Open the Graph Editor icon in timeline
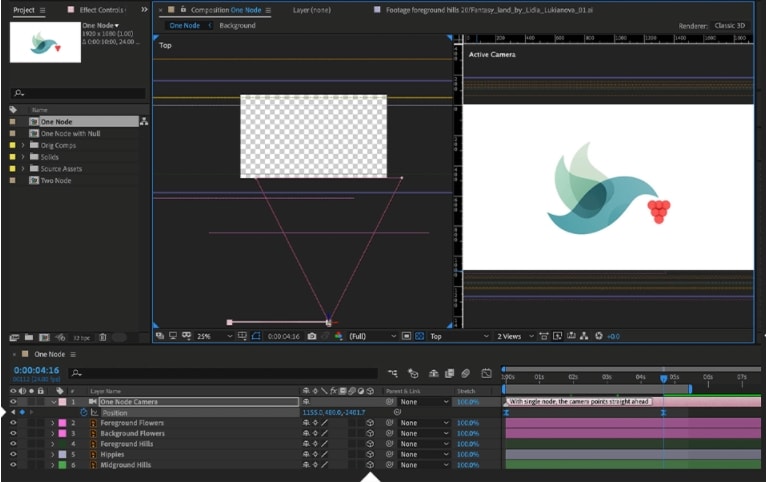This screenshot has width=766, height=482. click(x=486, y=374)
